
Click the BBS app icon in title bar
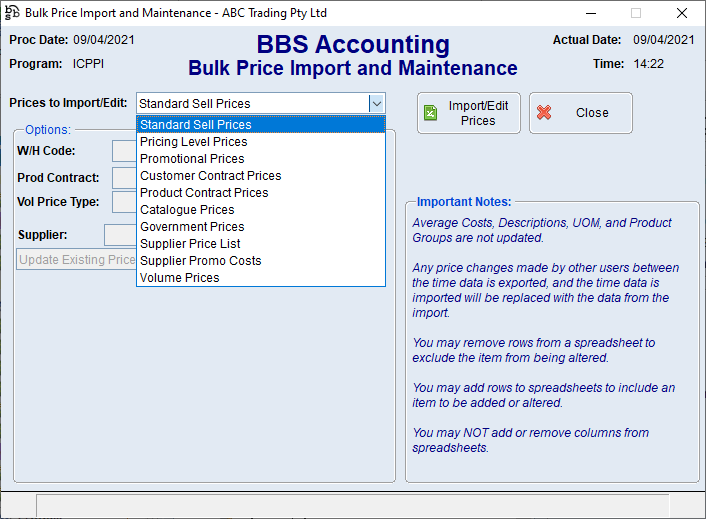coord(12,13)
